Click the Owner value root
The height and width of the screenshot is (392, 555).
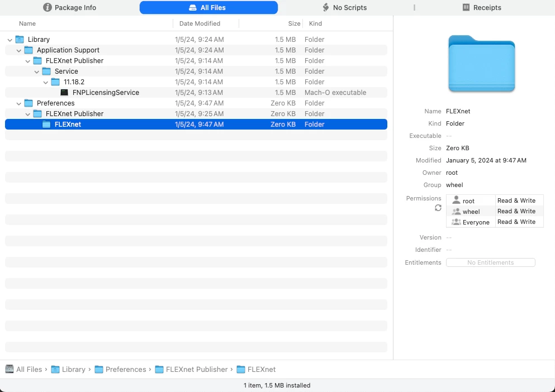pos(452,173)
